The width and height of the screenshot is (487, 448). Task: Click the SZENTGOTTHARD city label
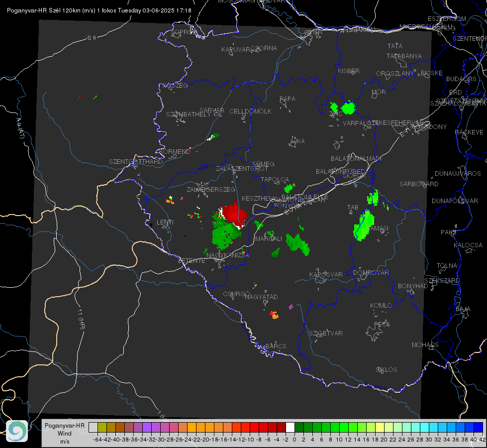pyautogui.click(x=136, y=162)
